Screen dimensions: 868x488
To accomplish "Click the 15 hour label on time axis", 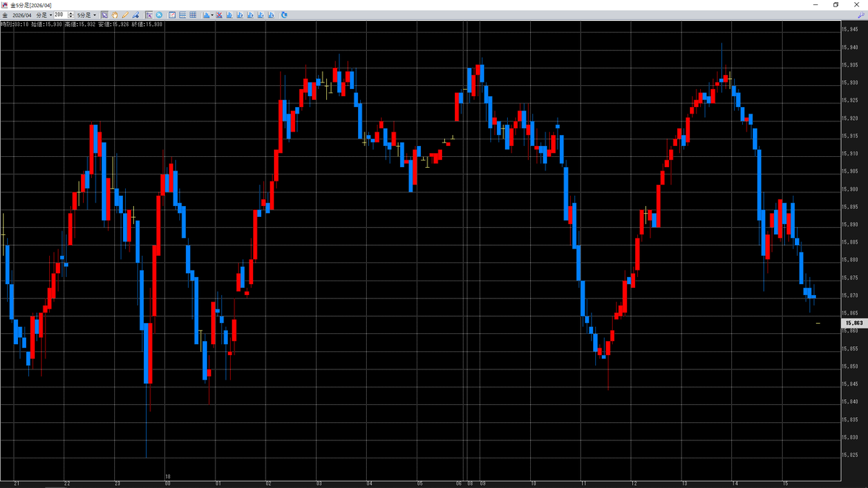I will pyautogui.click(x=784, y=483).
